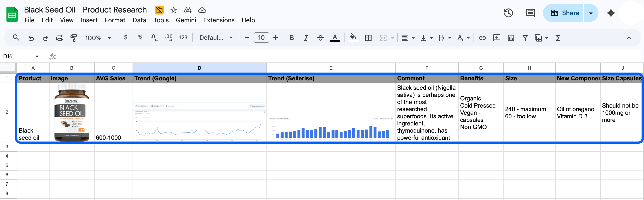The height and width of the screenshot is (200, 644).
Task: Open the Share options dropdown arrow
Action: coord(591,13)
